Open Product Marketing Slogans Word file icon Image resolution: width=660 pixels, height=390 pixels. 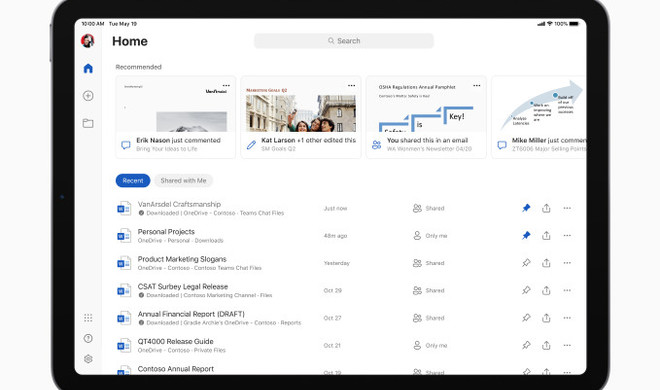(124, 263)
